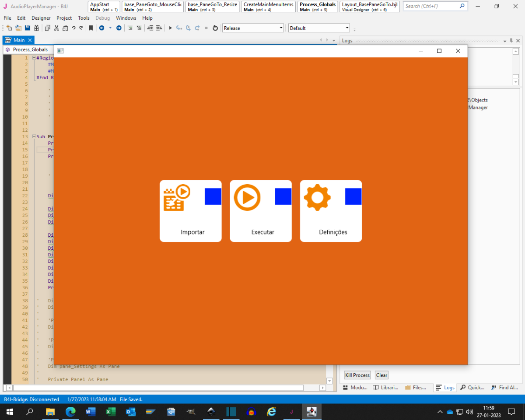Click blue square on Executar card
The height and width of the screenshot is (420, 525).
pos(283,196)
